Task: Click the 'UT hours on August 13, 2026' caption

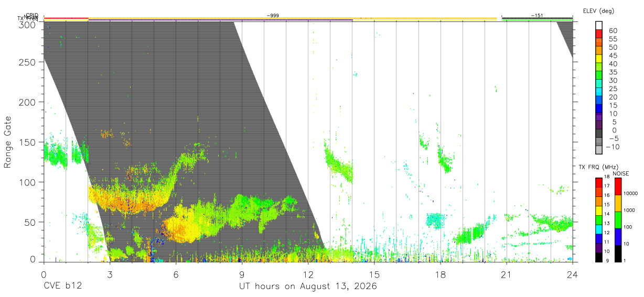Action: click(308, 287)
